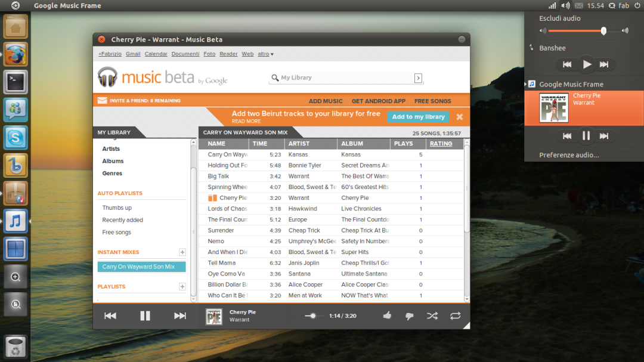Open ADD MUSIC link
Image resolution: width=644 pixels, height=362 pixels.
(x=326, y=101)
